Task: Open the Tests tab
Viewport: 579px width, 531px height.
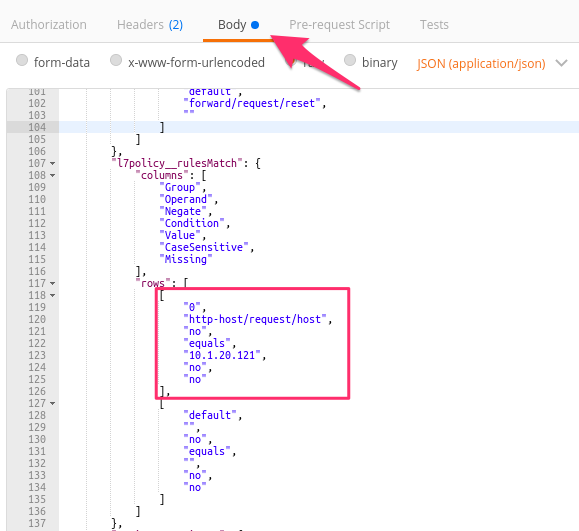Action: (434, 25)
